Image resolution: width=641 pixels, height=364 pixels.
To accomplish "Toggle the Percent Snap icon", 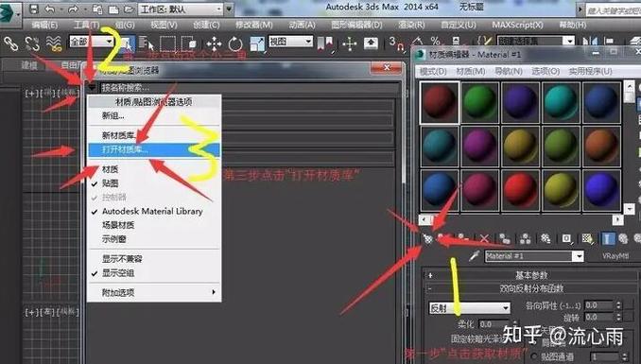I will (435, 41).
